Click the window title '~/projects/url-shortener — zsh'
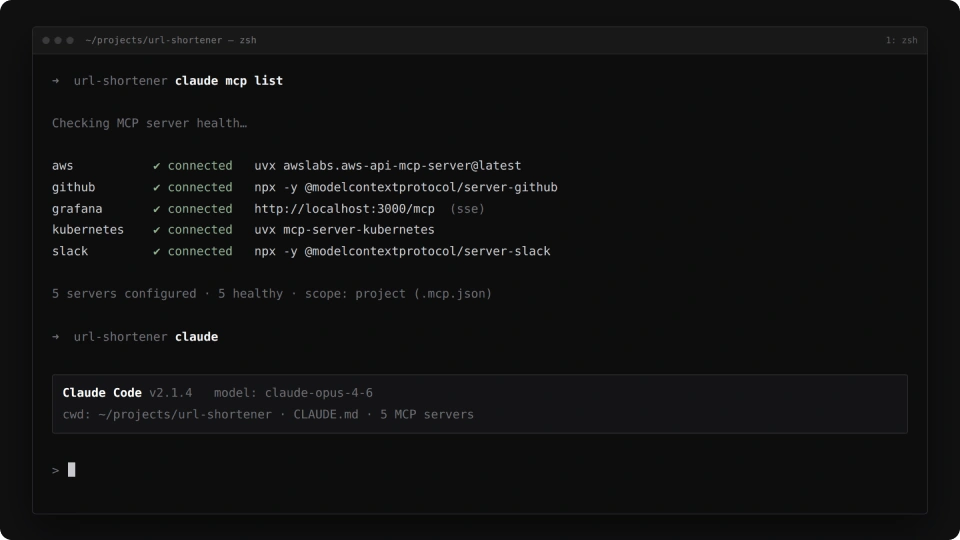960x540 pixels. pos(171,40)
